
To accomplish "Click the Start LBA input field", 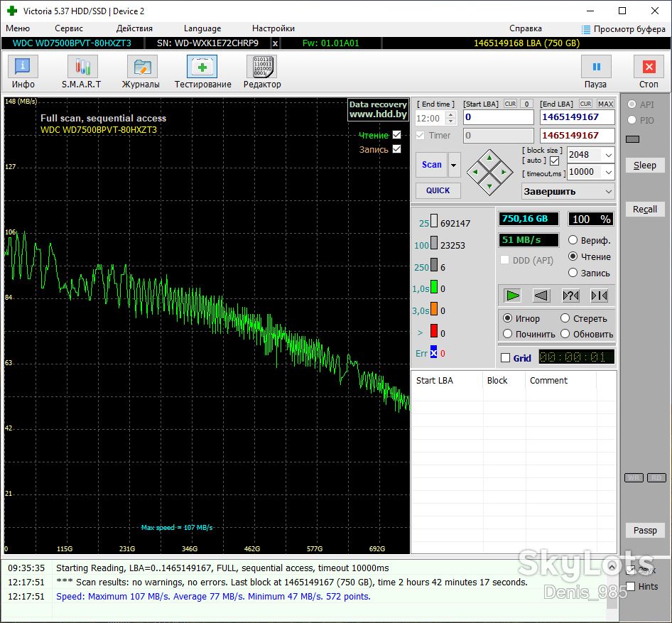I will [x=499, y=117].
